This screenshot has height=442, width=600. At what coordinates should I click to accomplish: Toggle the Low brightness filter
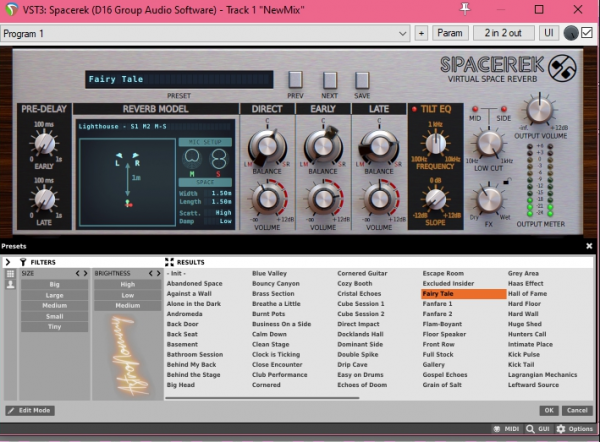point(127,295)
